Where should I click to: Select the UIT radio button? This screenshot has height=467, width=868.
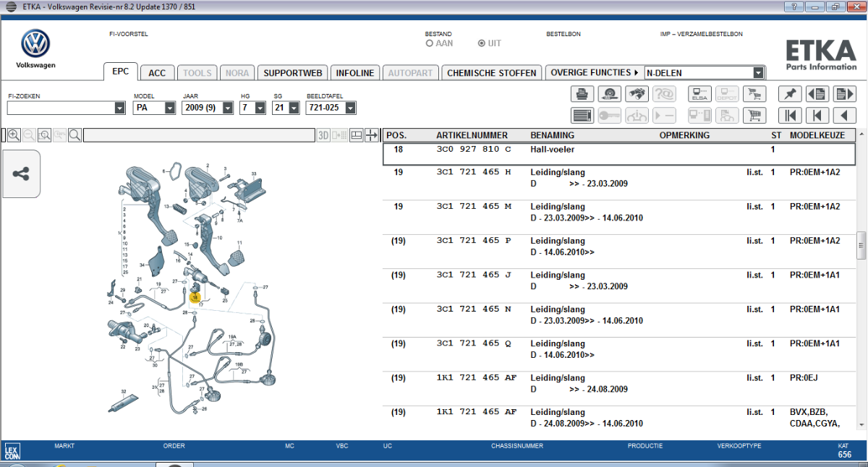click(482, 43)
